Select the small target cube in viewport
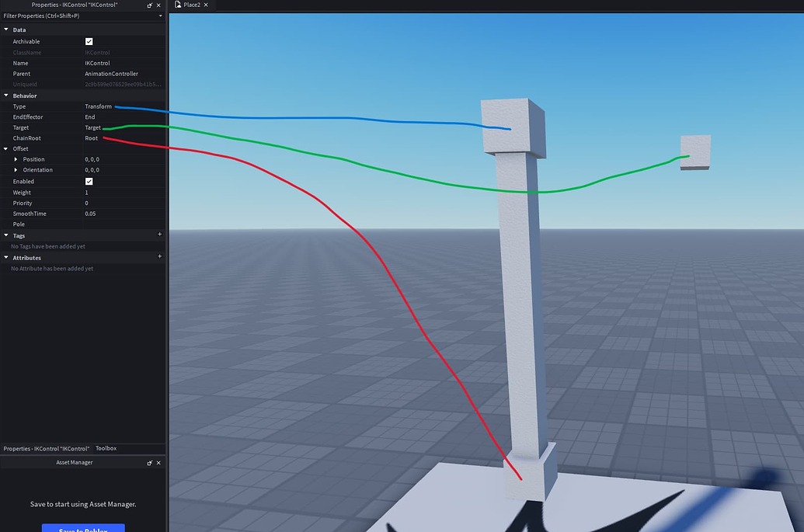 point(695,152)
